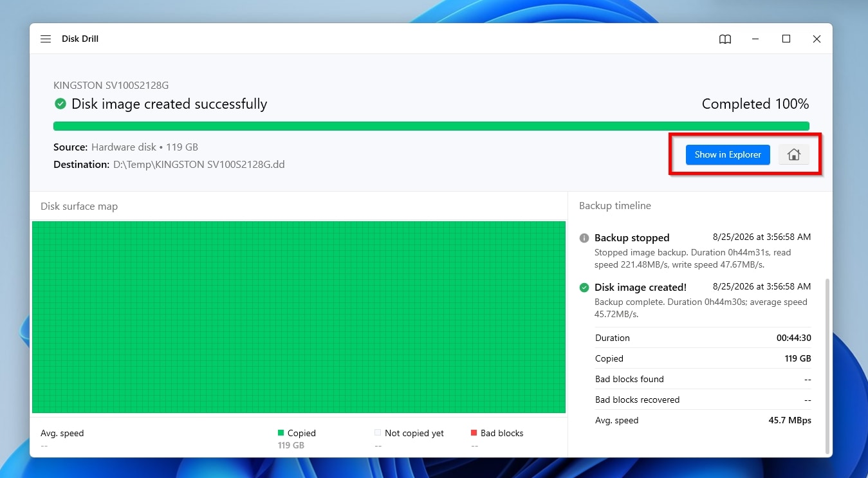Open the hamburger menu in Disk Drill
The height and width of the screenshot is (478, 868).
(46, 39)
